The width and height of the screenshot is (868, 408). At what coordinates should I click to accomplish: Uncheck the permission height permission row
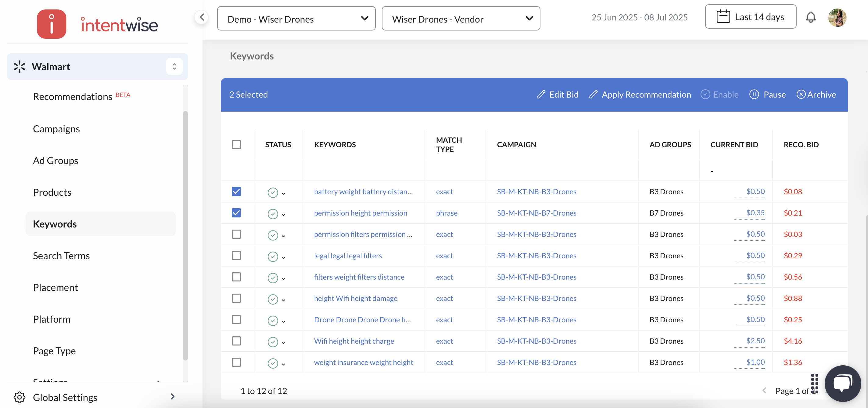pos(236,213)
